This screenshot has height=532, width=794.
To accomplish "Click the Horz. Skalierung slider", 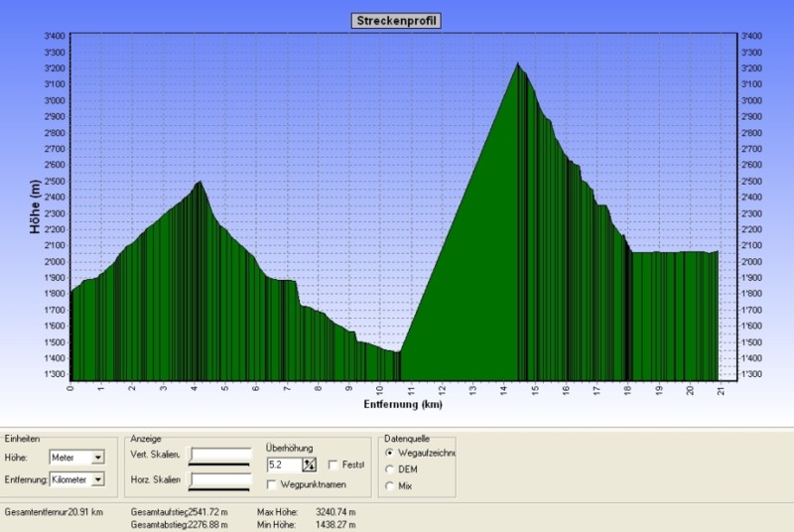I will click(220, 480).
